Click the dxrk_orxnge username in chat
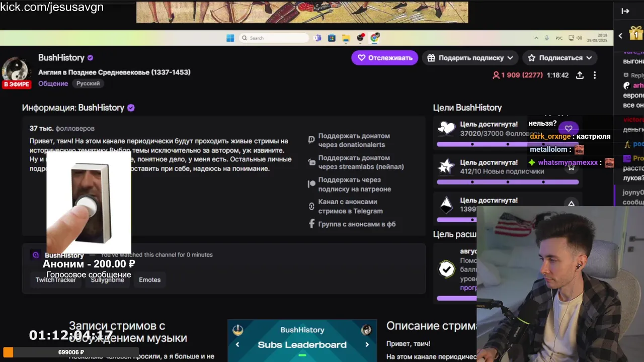644x362 pixels. click(x=550, y=136)
